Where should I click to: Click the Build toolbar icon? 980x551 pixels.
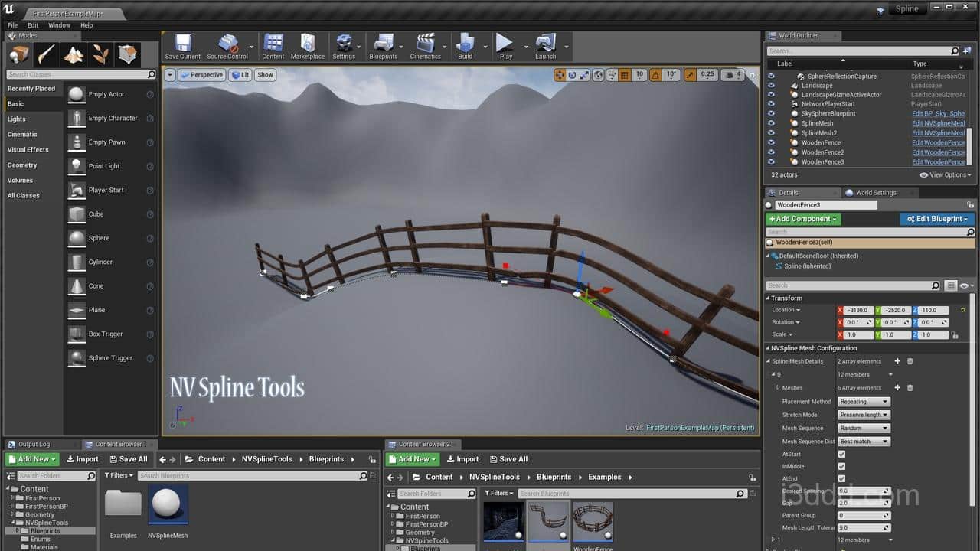[x=465, y=46]
